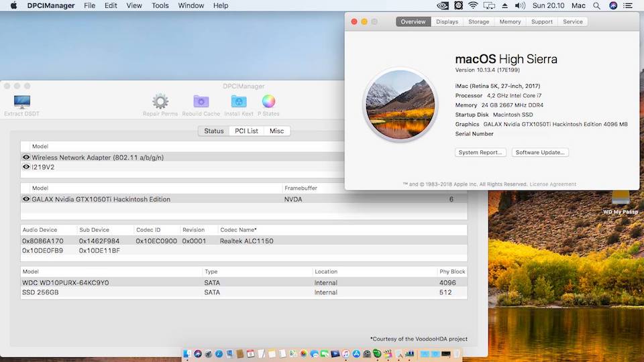Select the SSD 256GB disk row

[x=244, y=292]
